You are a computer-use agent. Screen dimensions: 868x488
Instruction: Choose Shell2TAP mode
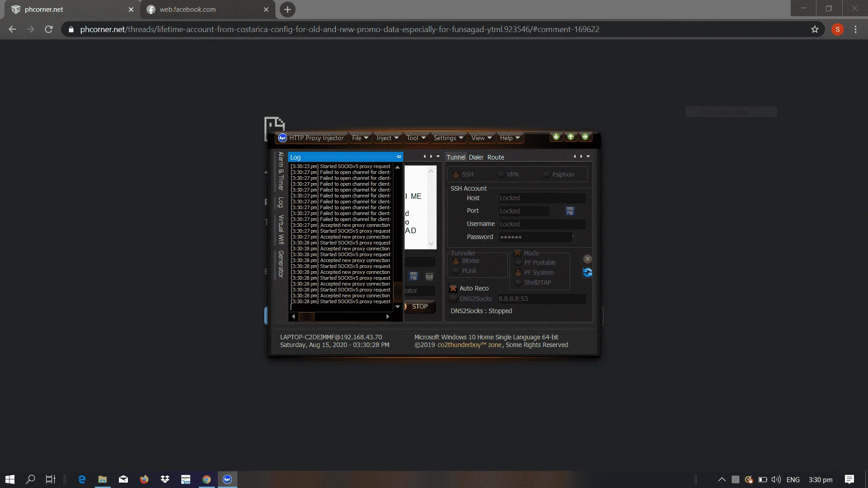tap(519, 282)
